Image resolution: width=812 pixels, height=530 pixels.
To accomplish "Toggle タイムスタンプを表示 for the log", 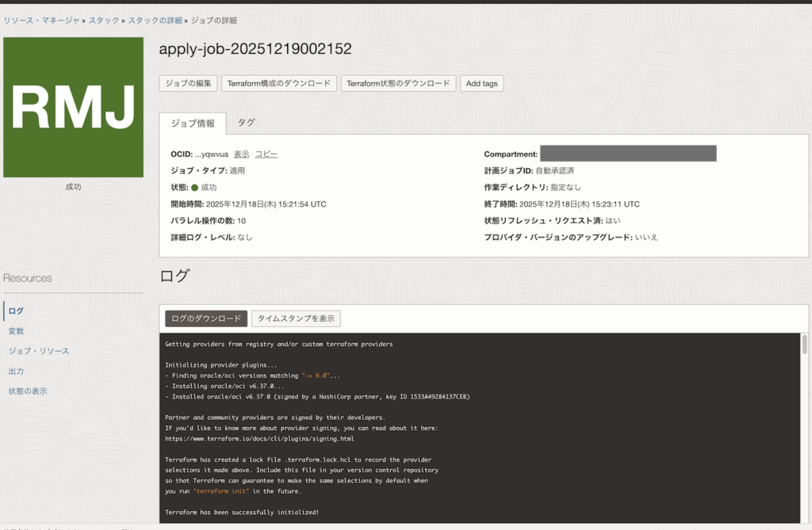I will tap(296, 318).
